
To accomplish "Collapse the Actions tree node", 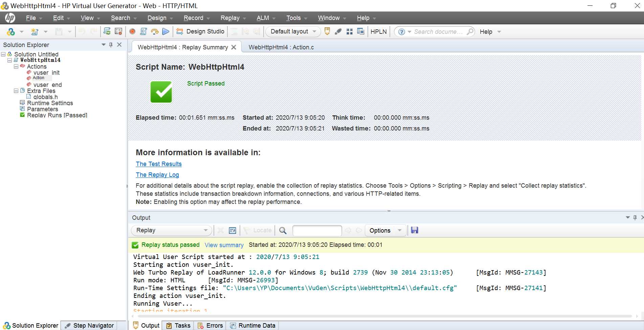I will click(16, 66).
